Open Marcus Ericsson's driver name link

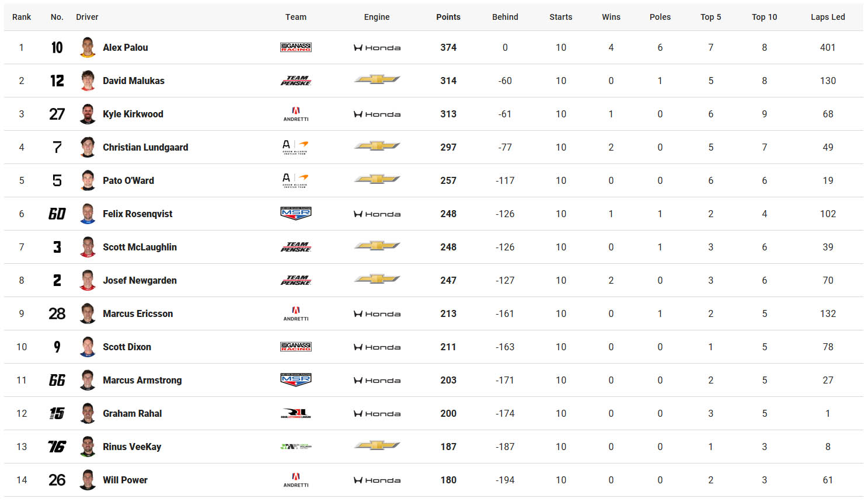[138, 313]
